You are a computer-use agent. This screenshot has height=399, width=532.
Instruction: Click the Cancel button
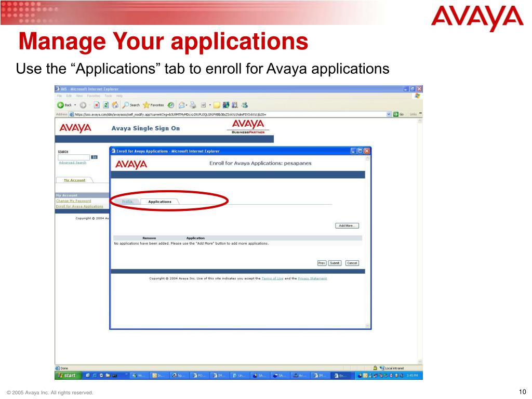(x=352, y=263)
